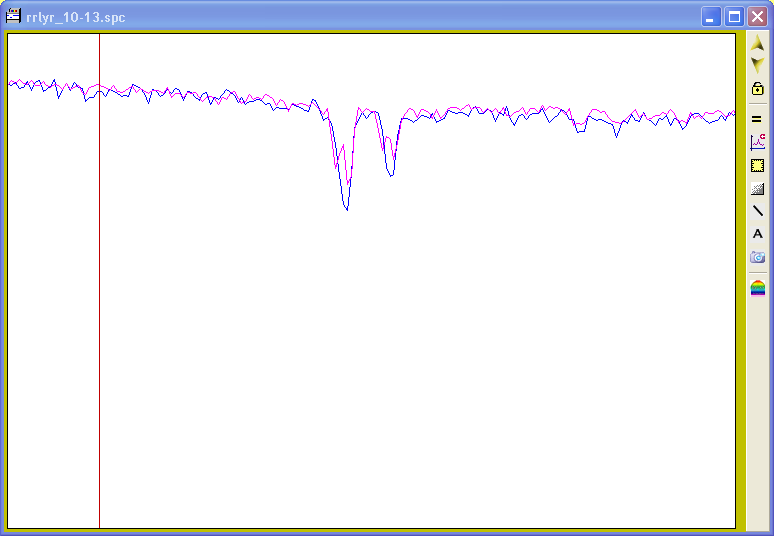Screen dimensions: 774x536
Task: Click the equals sign tool icon
Action: [757, 119]
